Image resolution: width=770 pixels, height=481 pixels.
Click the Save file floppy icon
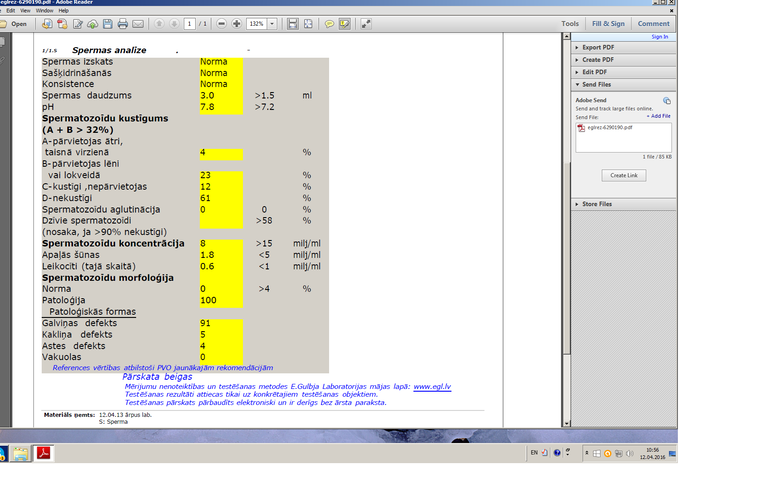point(108,23)
